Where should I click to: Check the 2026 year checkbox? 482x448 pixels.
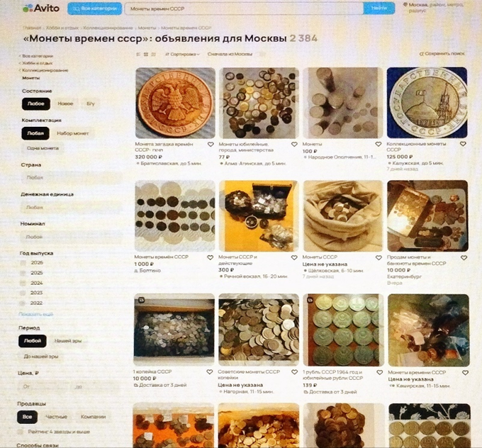(23, 263)
